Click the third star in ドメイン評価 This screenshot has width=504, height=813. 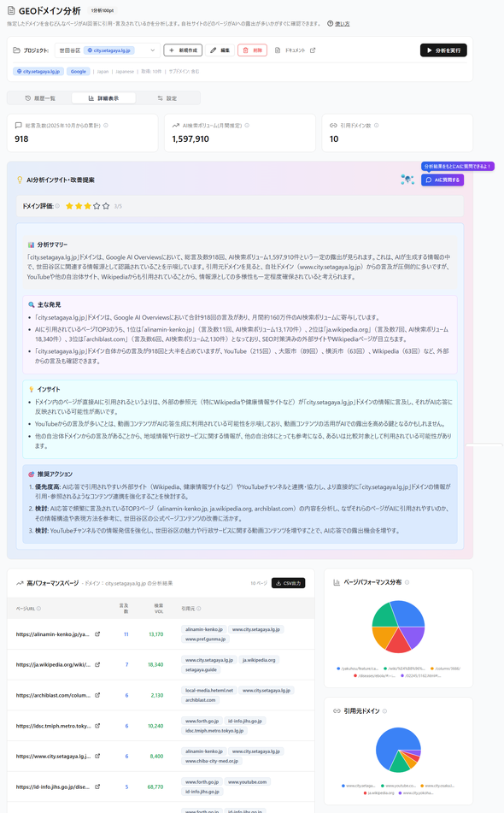click(87, 206)
